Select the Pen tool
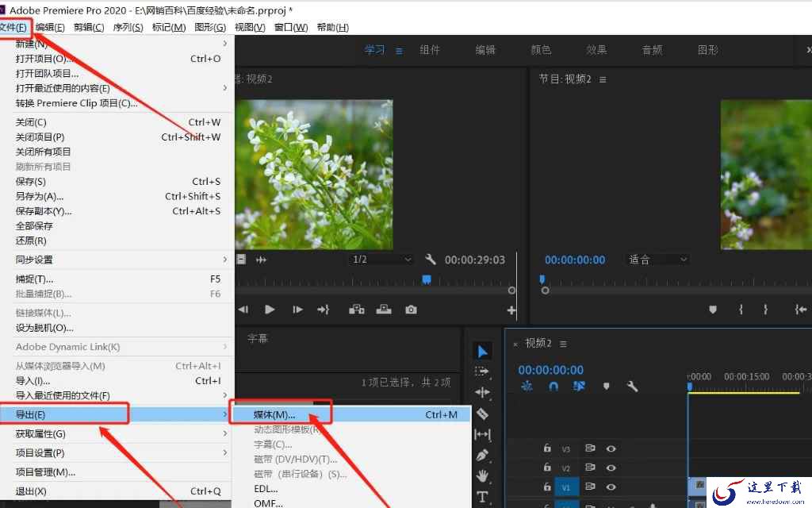 [482, 455]
